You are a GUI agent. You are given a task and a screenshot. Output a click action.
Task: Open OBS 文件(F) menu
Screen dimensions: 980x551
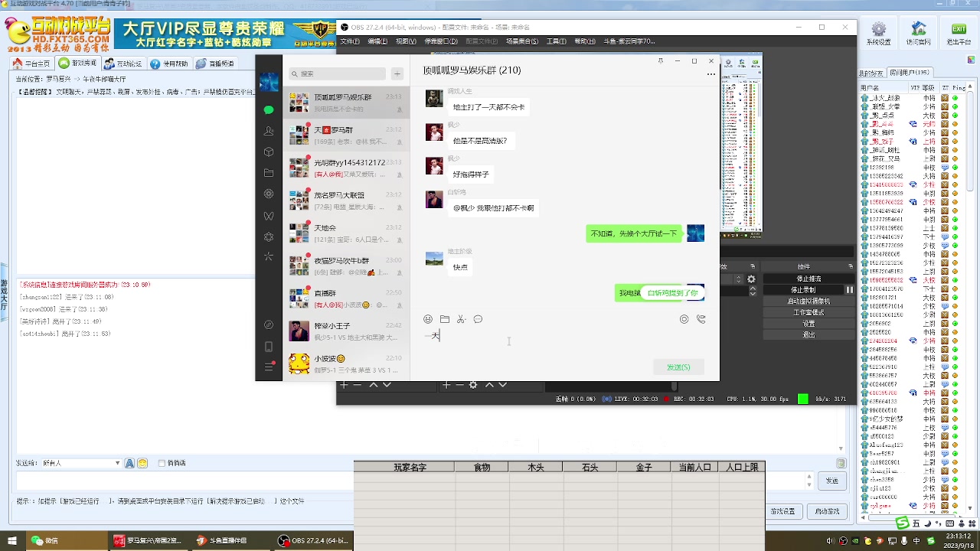350,41
